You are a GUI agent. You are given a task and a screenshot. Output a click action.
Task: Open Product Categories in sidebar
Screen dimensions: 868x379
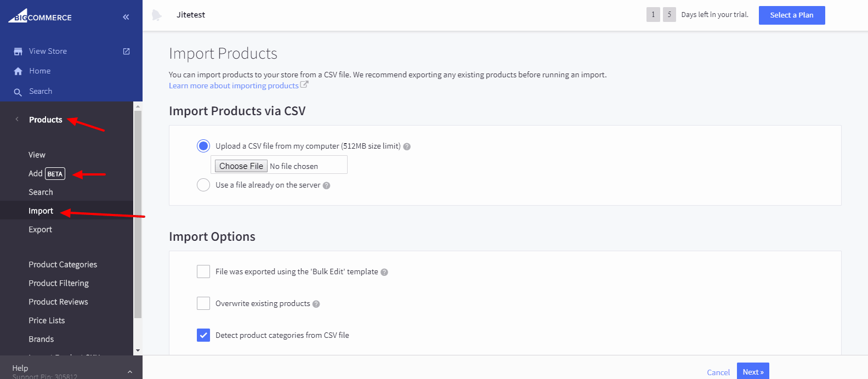63,264
